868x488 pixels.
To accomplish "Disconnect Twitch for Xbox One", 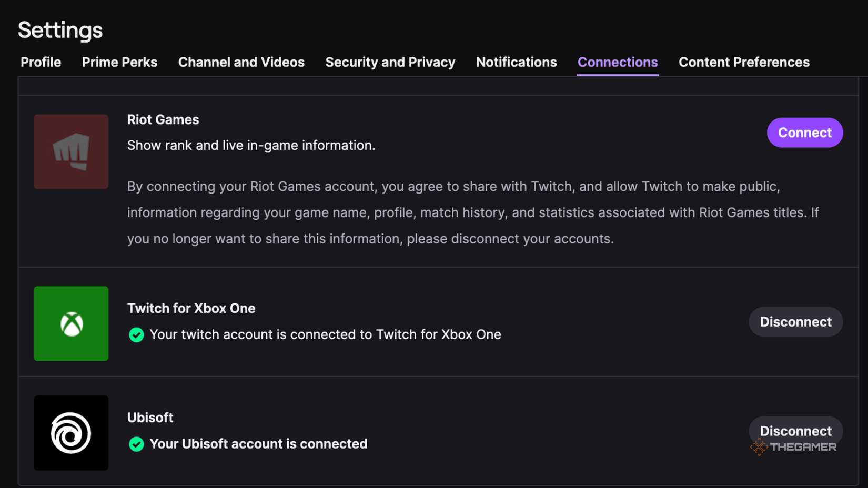I will (x=795, y=322).
